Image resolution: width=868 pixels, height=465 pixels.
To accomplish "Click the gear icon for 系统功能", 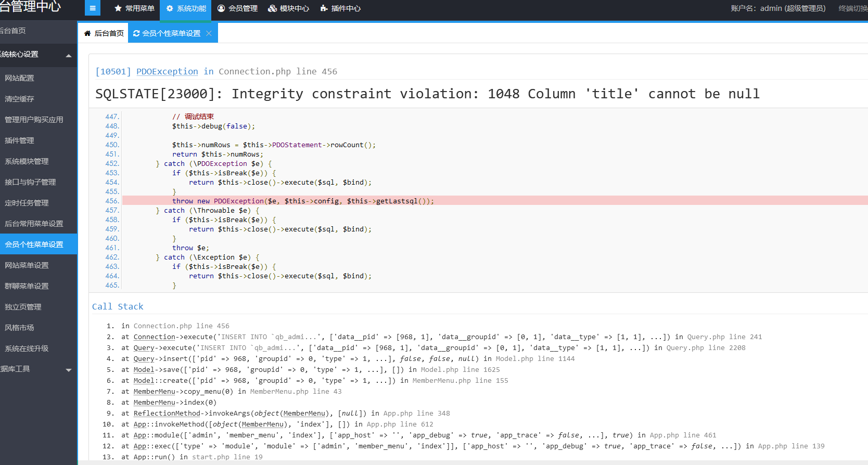I will point(170,8).
